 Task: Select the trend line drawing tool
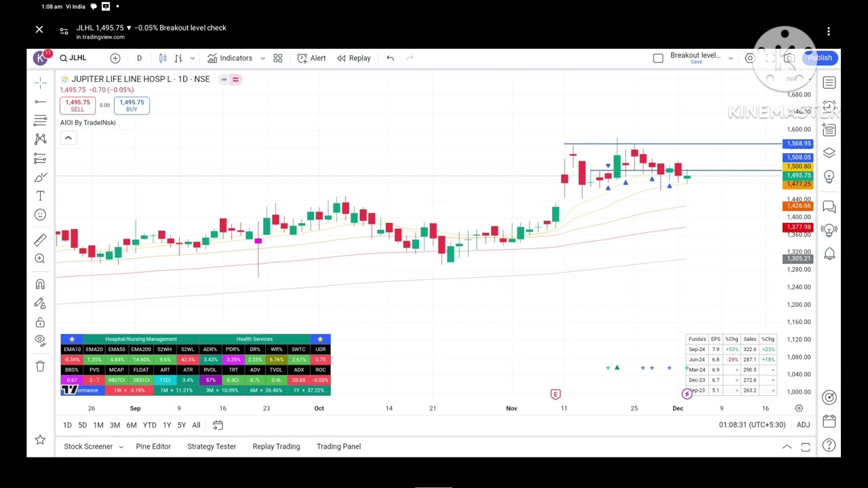40,102
